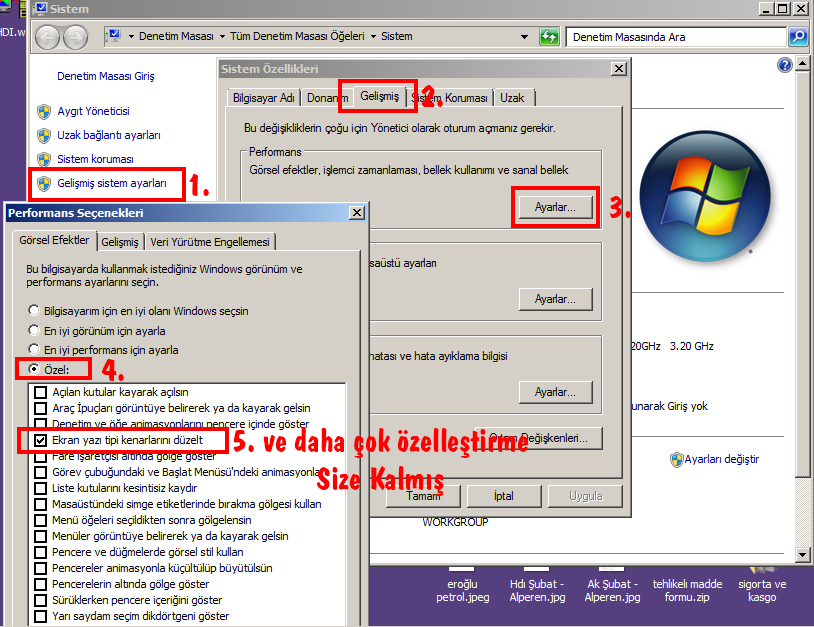
Task: Switch to Uzak tab
Action: pyautogui.click(x=512, y=98)
